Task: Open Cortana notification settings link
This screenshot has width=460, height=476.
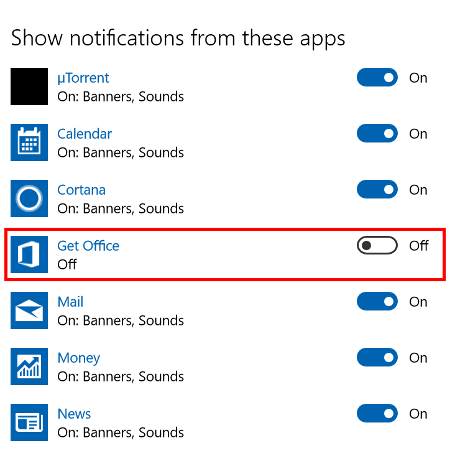Action: click(81, 190)
